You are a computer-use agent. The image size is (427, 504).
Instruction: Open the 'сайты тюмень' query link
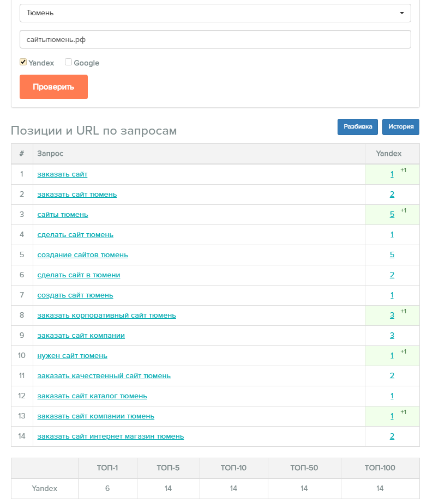pyautogui.click(x=63, y=215)
